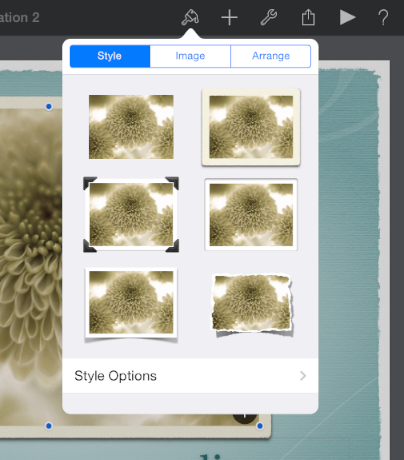Viewport: 404px width, 460px height.
Task: Tap the plus Insert icon
Action: point(229,17)
